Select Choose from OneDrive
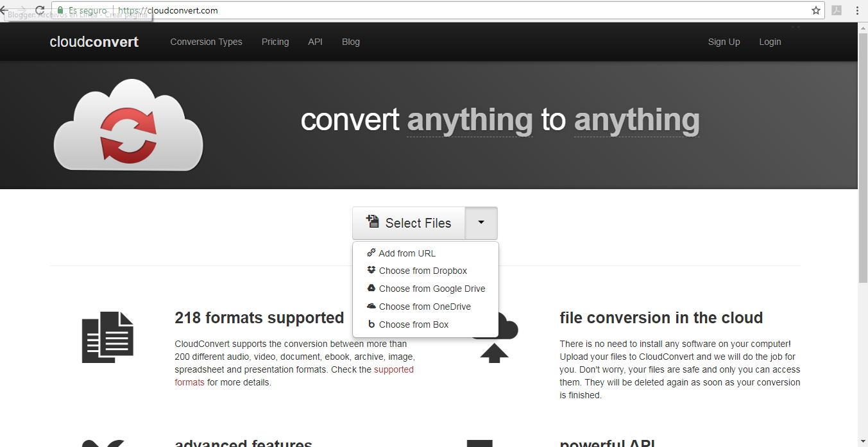Viewport: 868px width, 447px height. (x=425, y=307)
